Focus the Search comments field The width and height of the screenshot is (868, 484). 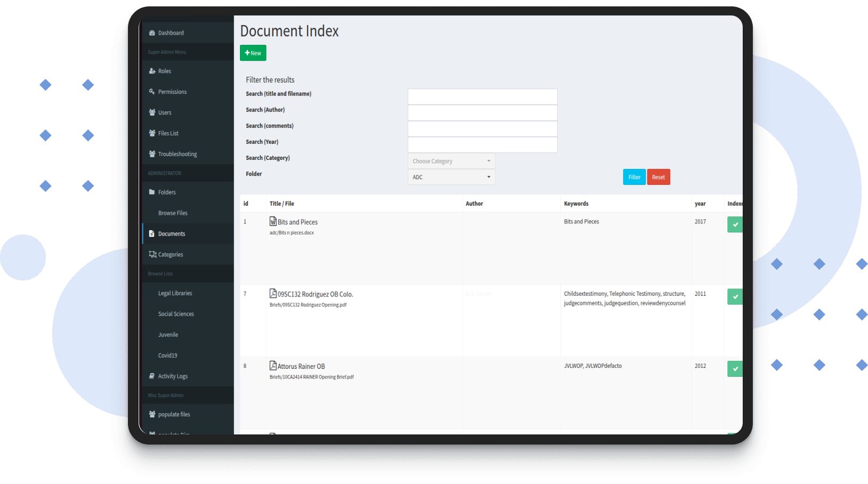coord(483,128)
